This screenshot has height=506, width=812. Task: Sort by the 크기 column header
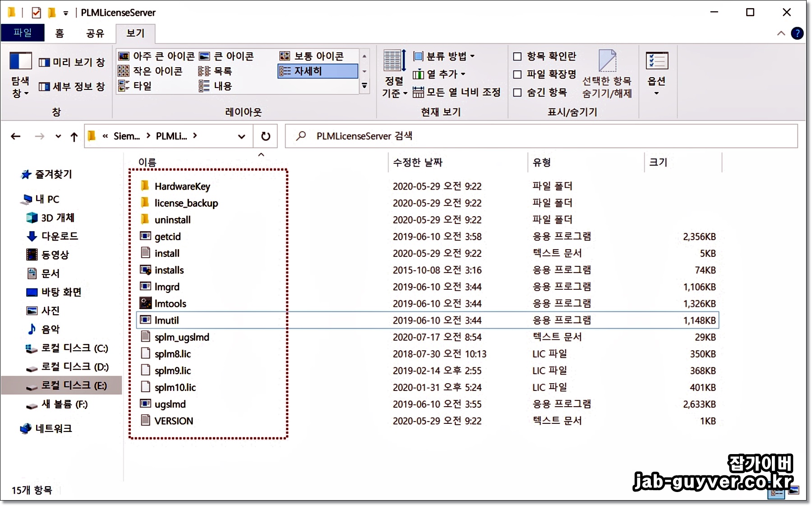click(658, 162)
